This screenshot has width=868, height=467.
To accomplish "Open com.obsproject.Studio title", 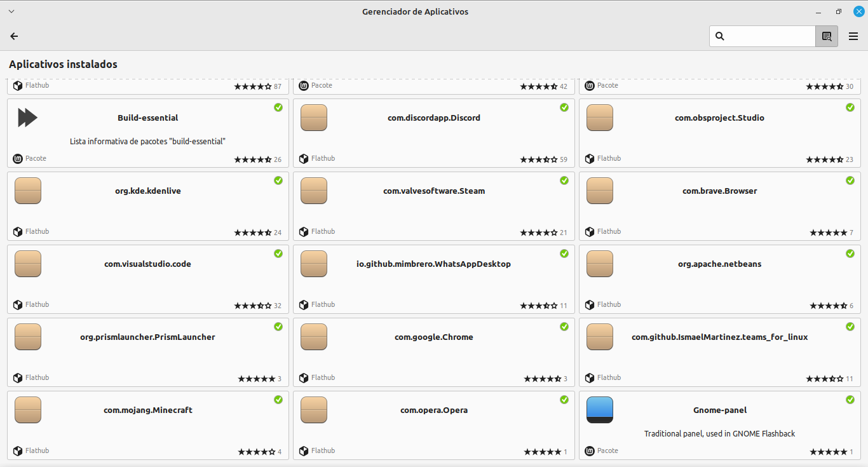I will coord(720,118).
